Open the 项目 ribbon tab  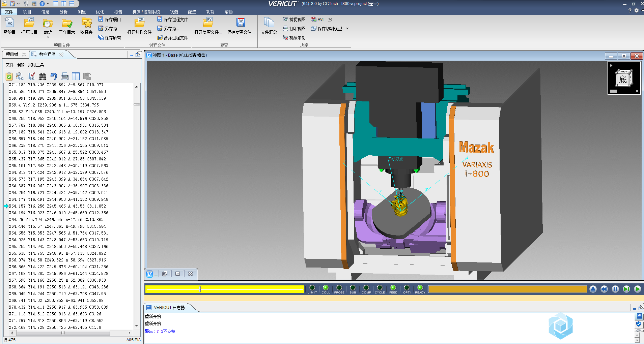[27, 12]
